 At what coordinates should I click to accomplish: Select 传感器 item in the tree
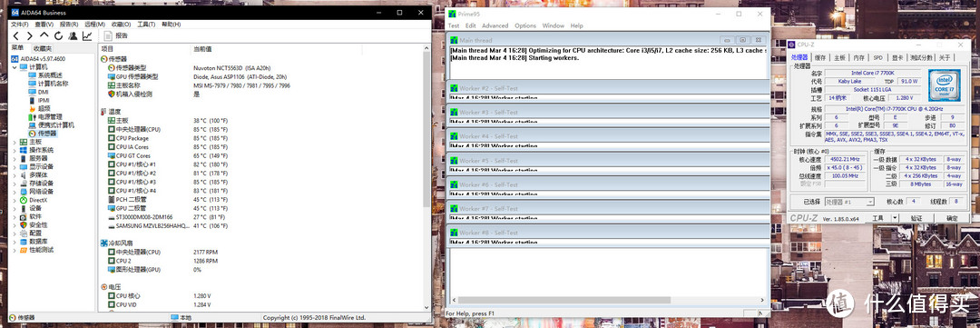coord(47,134)
